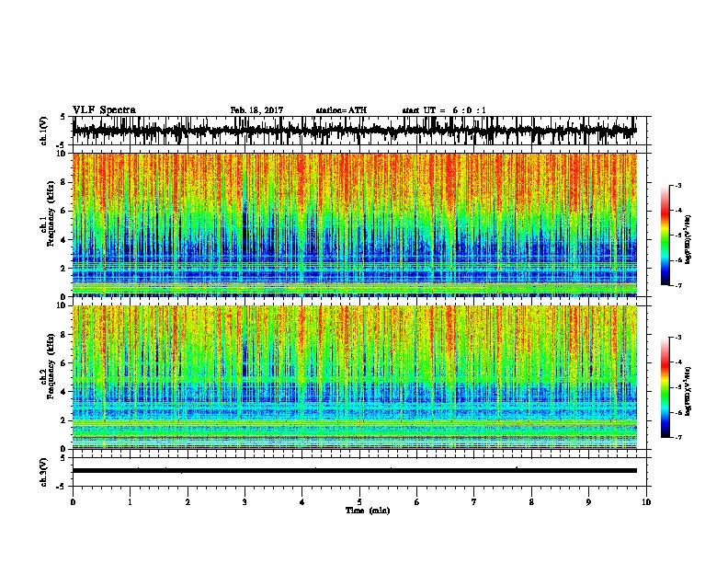Viewport: 728px width, 563px height.
Task: Click the "-3" label on ch.2 colorbar
Action: (678, 338)
